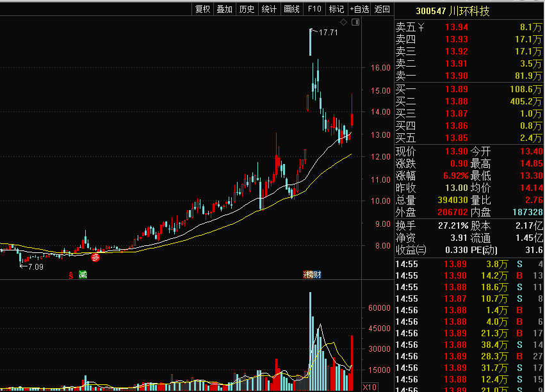545x392 pixels.
Task: Activate the 画线 drawing tool
Action: pyautogui.click(x=291, y=9)
